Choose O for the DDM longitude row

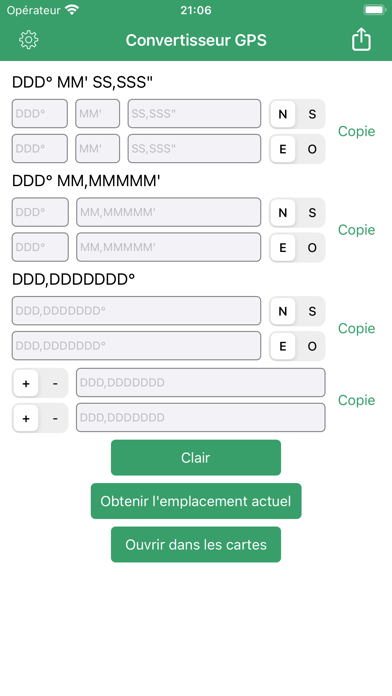[312, 247]
